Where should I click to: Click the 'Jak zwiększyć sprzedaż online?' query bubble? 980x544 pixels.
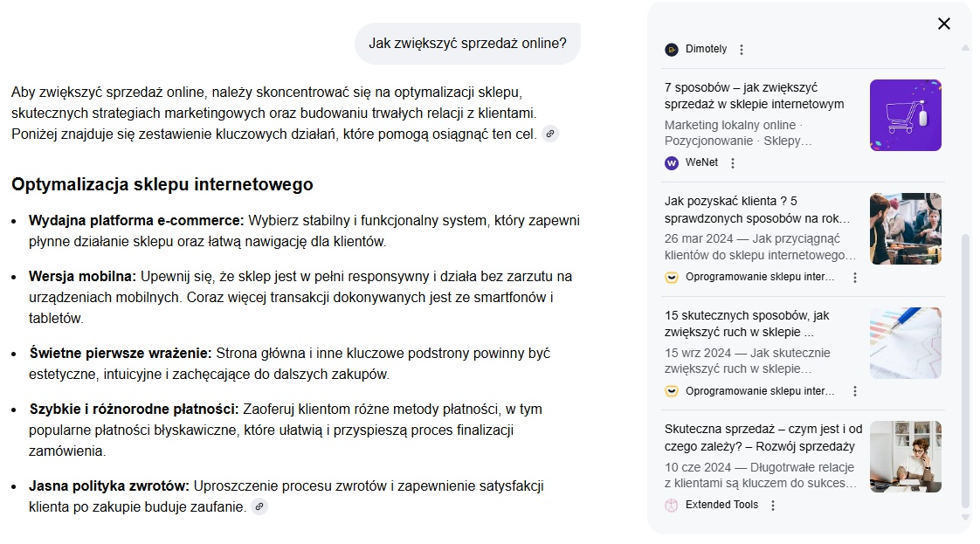tap(467, 44)
